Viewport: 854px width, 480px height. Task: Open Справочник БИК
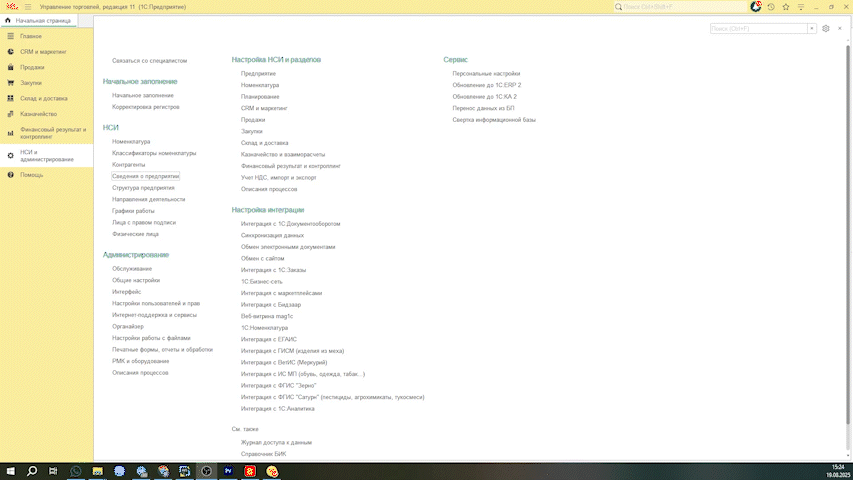tap(263, 454)
